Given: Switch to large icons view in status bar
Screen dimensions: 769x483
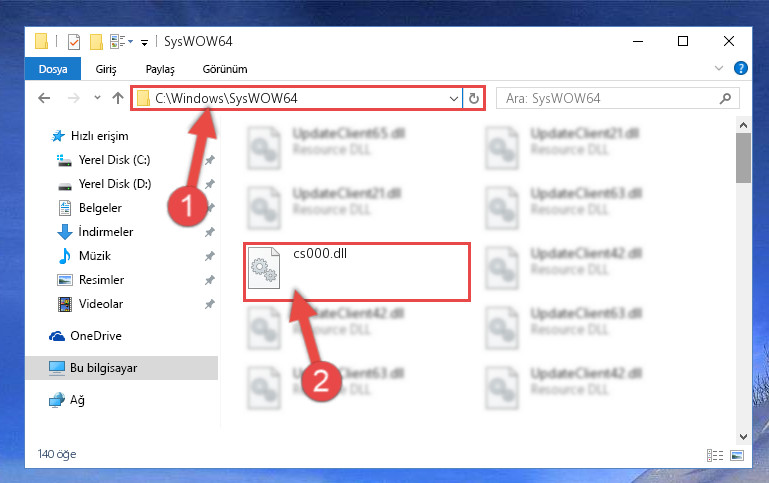Looking at the screenshot, I should click(x=737, y=455).
